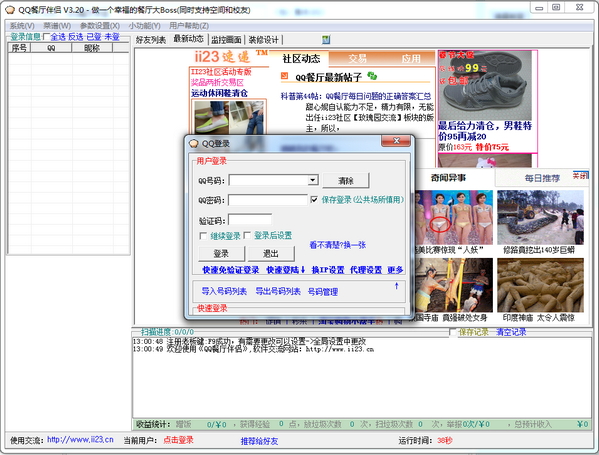
Task: Click the blue up arrow in login dialog
Action: pos(397,286)
